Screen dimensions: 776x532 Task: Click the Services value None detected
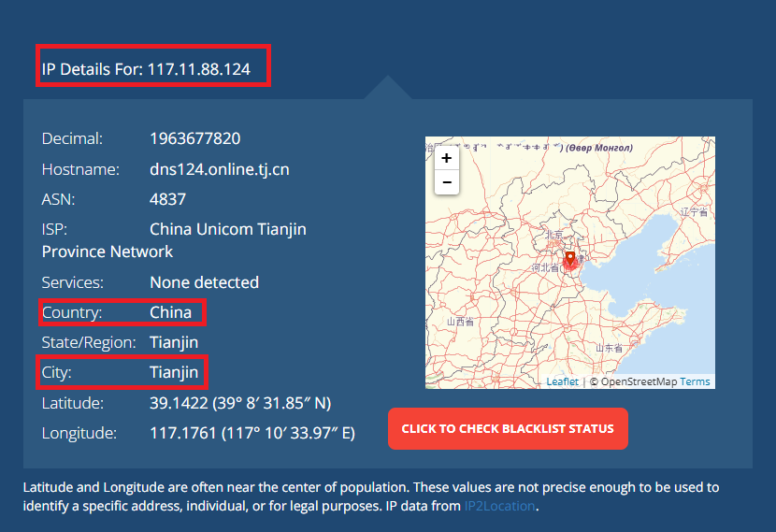[x=204, y=282]
